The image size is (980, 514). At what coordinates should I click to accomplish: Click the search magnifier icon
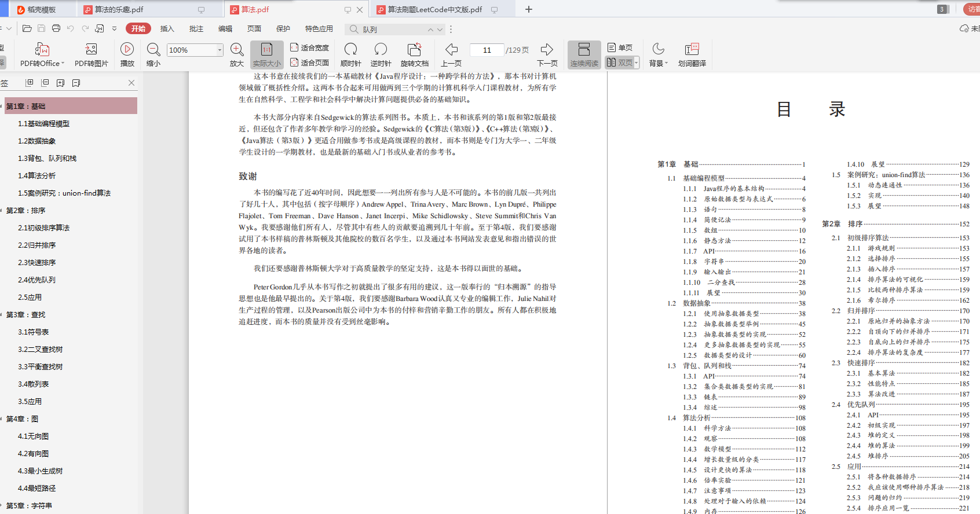pyautogui.click(x=354, y=29)
